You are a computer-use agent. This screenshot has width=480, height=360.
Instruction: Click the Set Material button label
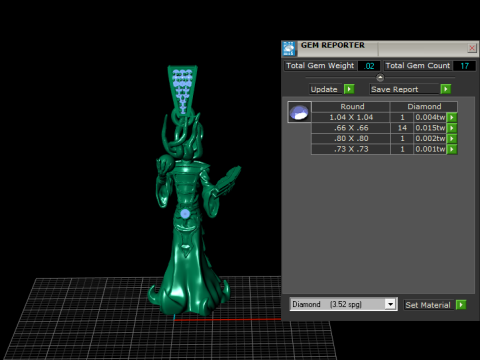click(428, 305)
